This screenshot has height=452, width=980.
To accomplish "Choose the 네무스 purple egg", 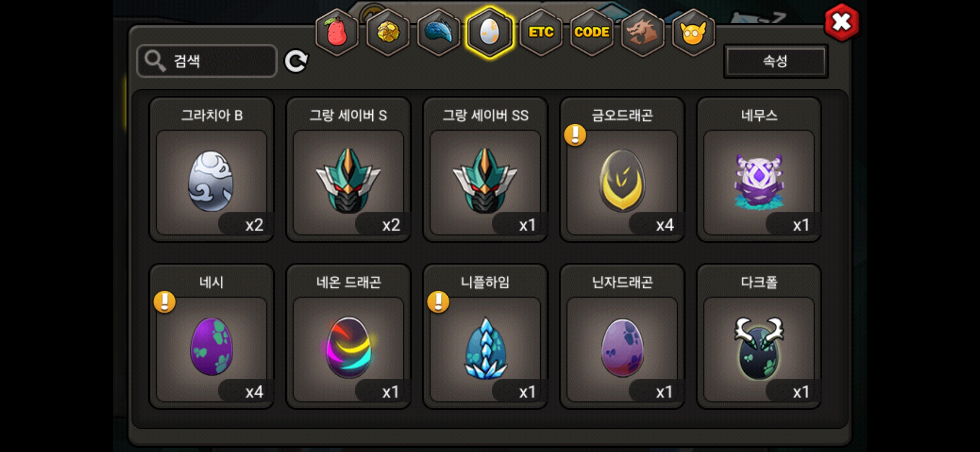I will coord(759,169).
